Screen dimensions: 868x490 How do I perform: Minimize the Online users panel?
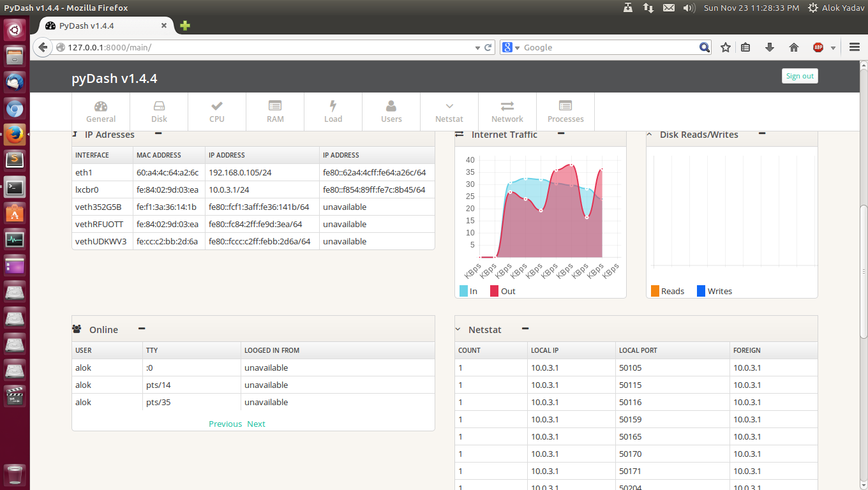pyautogui.click(x=142, y=329)
